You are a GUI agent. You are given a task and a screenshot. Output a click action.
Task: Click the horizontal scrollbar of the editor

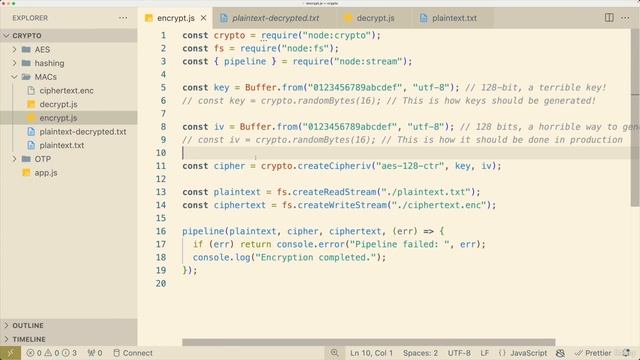pos(369,342)
